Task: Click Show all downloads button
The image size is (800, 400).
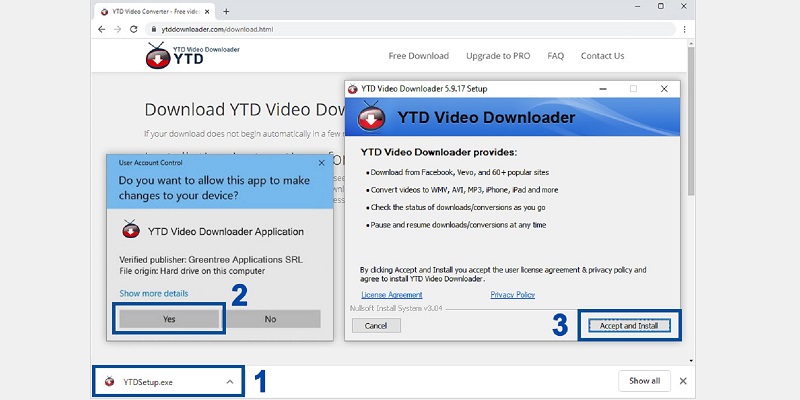Action: click(x=644, y=381)
